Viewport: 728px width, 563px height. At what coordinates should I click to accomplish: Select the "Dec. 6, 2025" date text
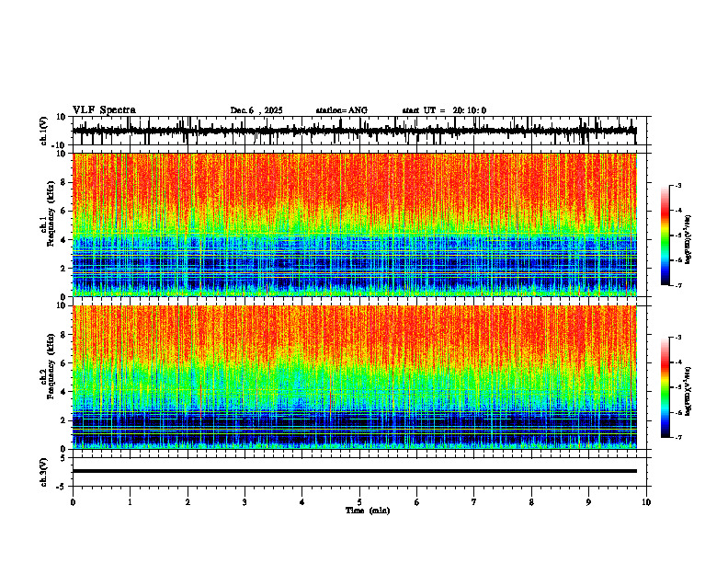[256, 110]
